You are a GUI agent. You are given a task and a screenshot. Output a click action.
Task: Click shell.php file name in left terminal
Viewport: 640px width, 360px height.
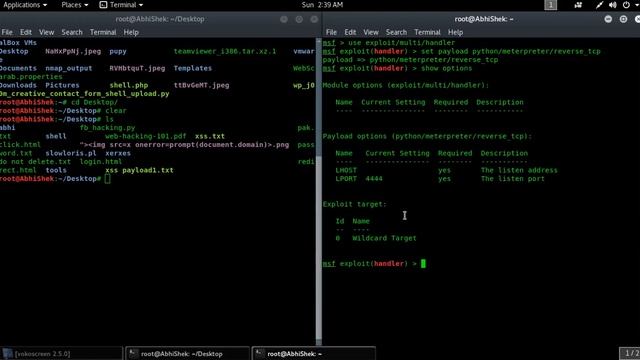pos(129,85)
